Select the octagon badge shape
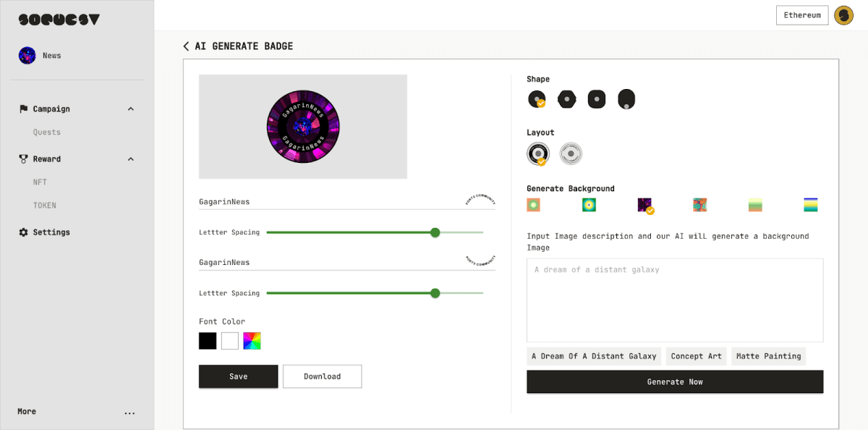 click(566, 99)
